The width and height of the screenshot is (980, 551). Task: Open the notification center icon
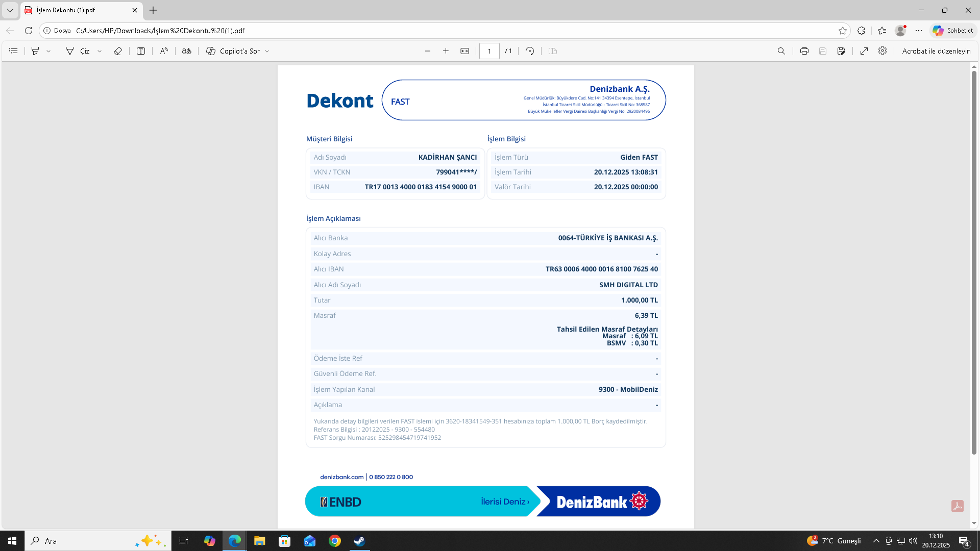(x=964, y=541)
